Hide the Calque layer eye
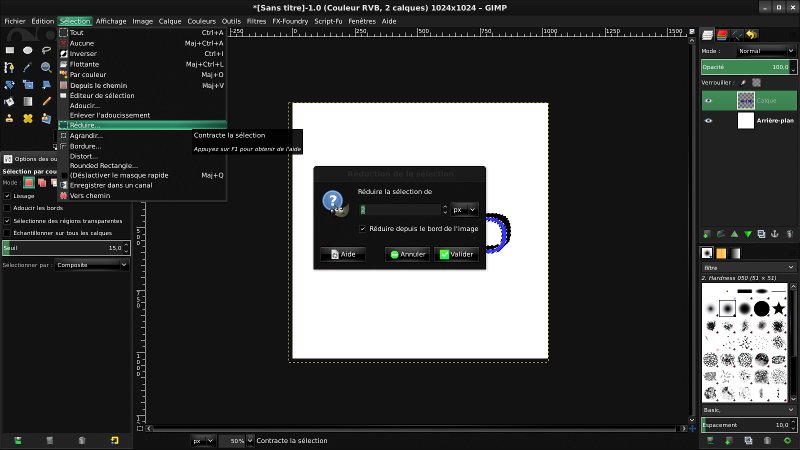 point(708,101)
